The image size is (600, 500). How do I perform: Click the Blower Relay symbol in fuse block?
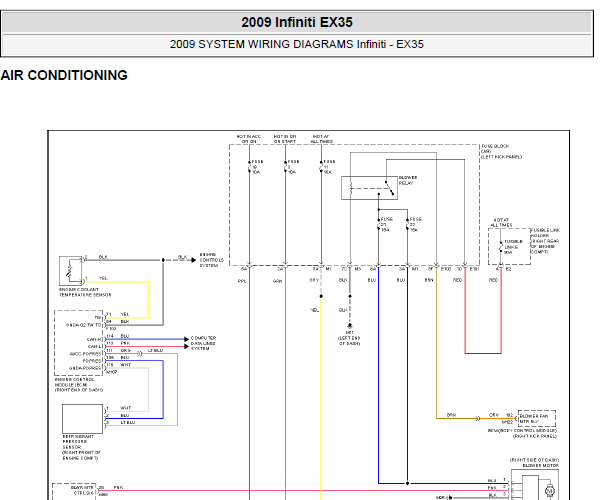[369, 187]
